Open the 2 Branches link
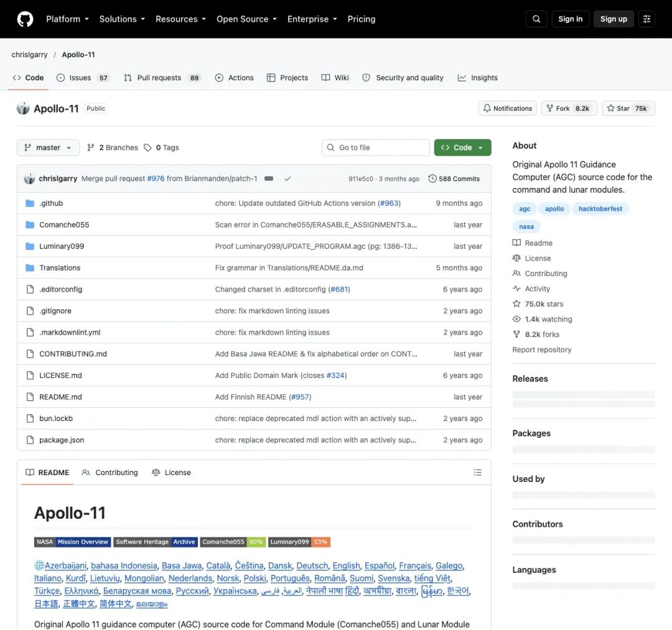The image size is (672, 630). (112, 147)
